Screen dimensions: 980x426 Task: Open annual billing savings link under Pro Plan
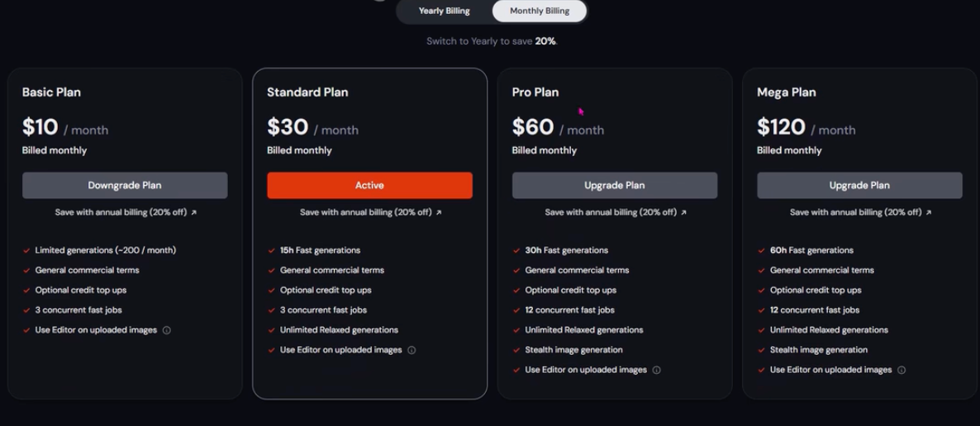coord(616,212)
